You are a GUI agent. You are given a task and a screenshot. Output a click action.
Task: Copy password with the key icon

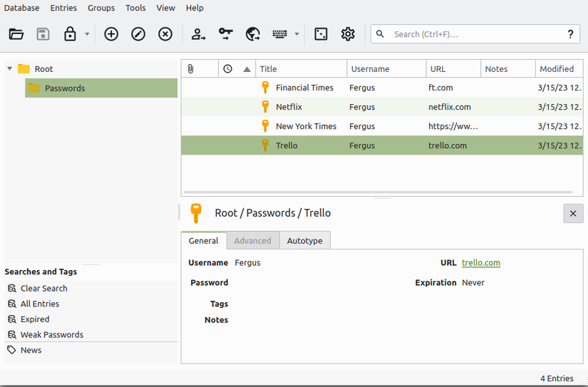point(225,34)
